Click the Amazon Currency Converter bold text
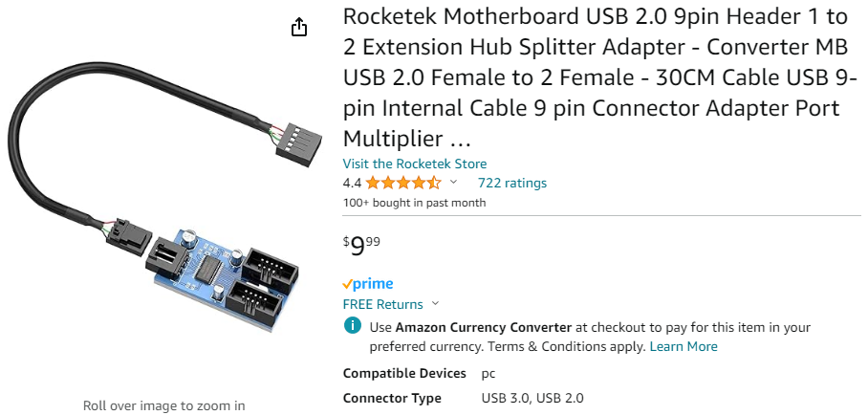868x415 pixels. 484,327
